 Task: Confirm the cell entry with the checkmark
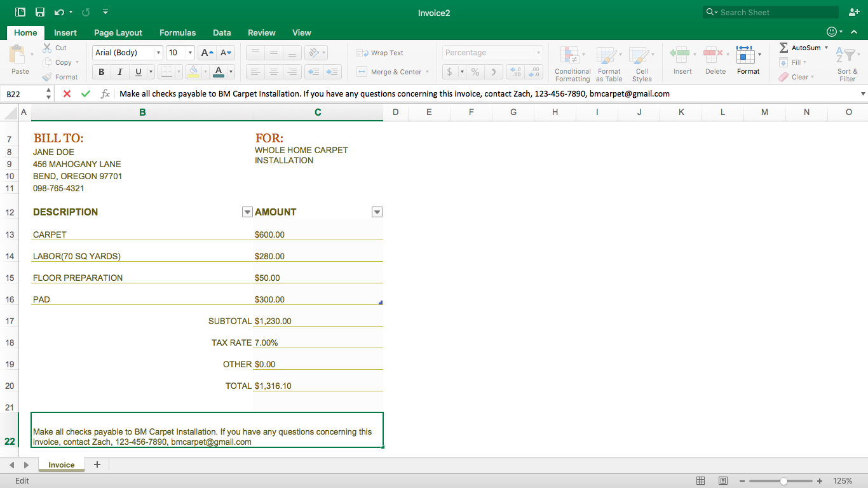86,94
